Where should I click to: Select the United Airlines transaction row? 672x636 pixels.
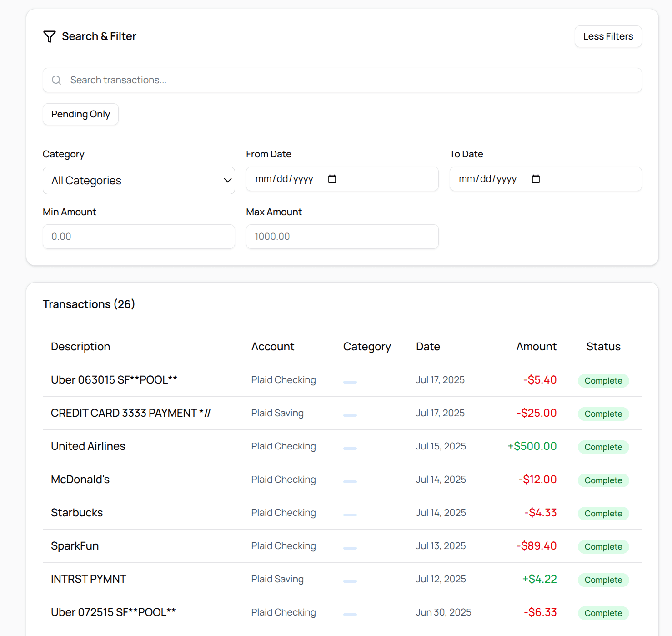coord(88,446)
